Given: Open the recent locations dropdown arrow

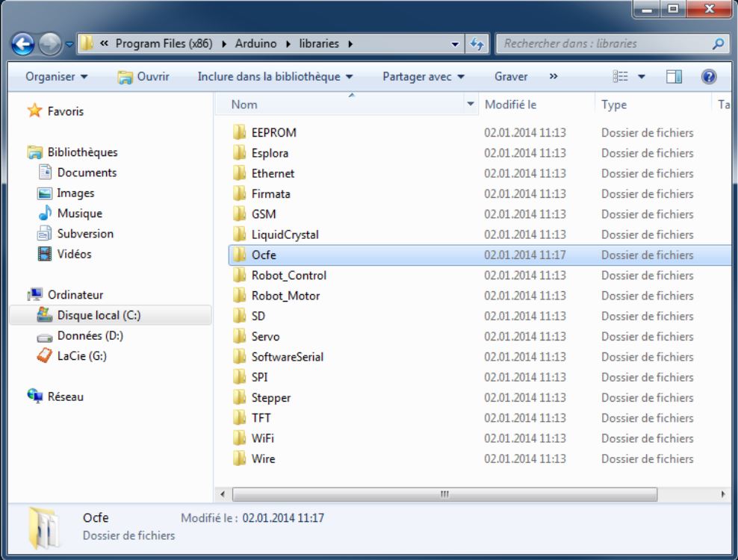Looking at the screenshot, I should pyautogui.click(x=69, y=44).
